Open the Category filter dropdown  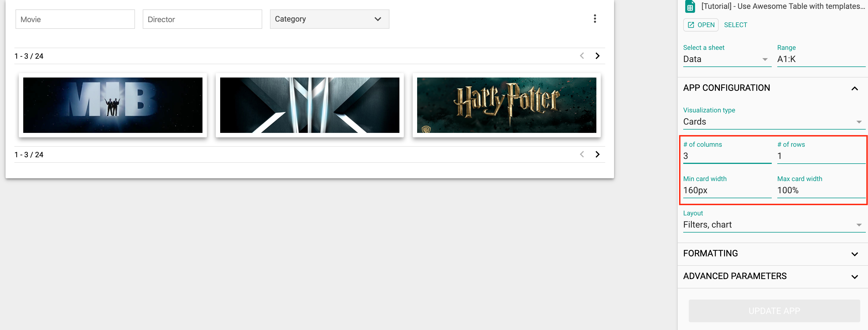tap(329, 19)
